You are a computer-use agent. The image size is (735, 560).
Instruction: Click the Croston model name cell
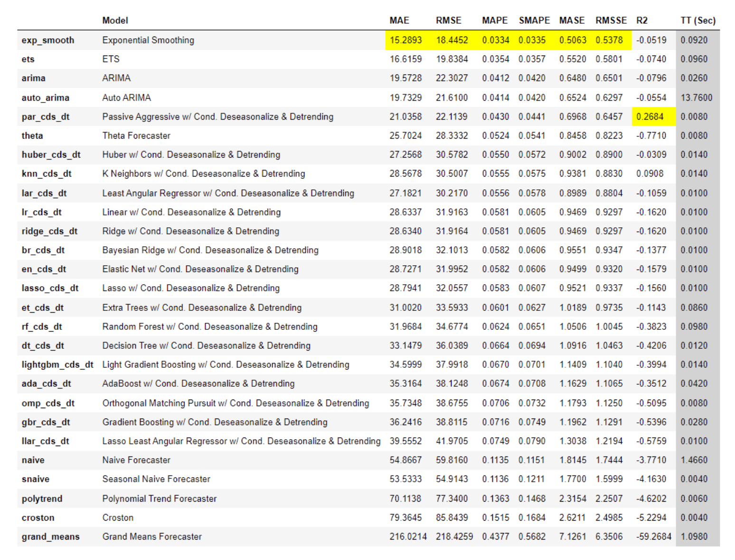118,518
